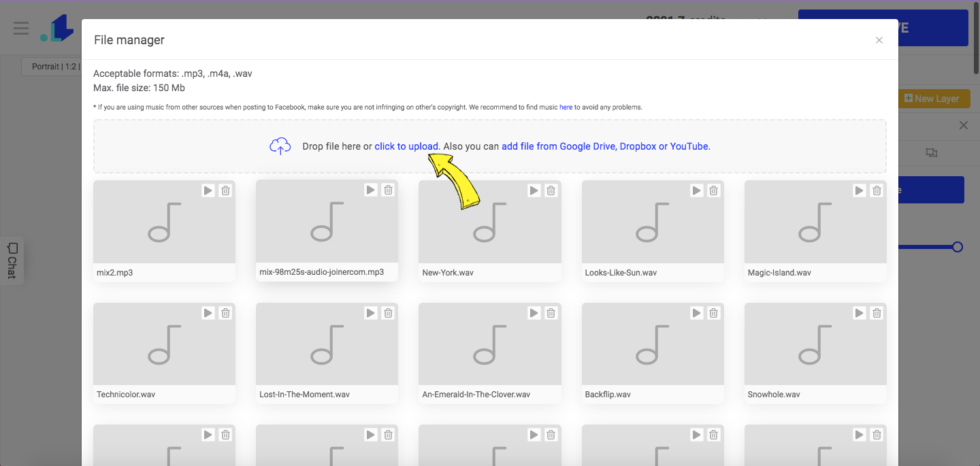Click the cloud upload icon
The height and width of the screenshot is (466, 980).
click(x=280, y=146)
